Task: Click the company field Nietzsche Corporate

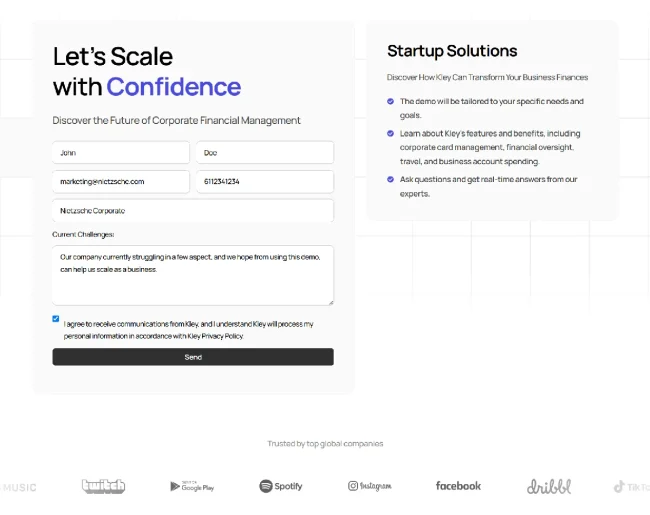Action: [193, 211]
